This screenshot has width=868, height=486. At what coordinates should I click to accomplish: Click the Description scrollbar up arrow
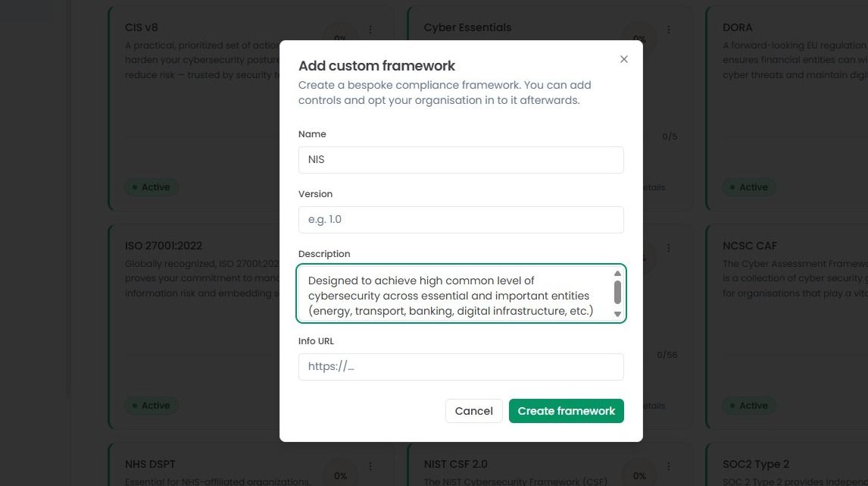pos(617,274)
